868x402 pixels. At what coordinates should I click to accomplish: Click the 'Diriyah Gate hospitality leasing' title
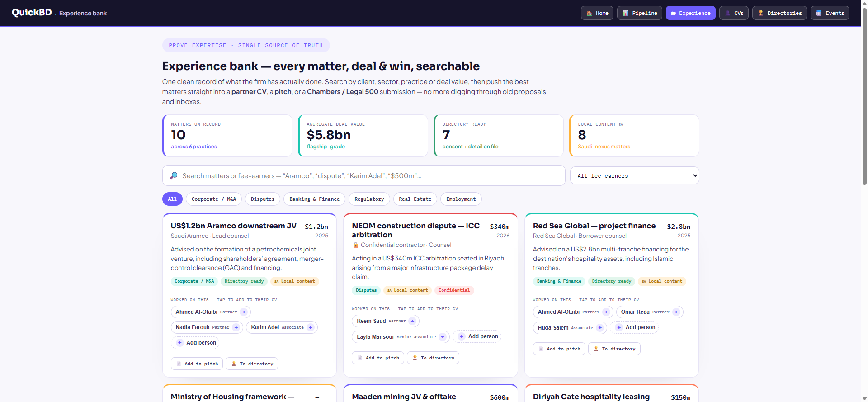[x=591, y=397]
